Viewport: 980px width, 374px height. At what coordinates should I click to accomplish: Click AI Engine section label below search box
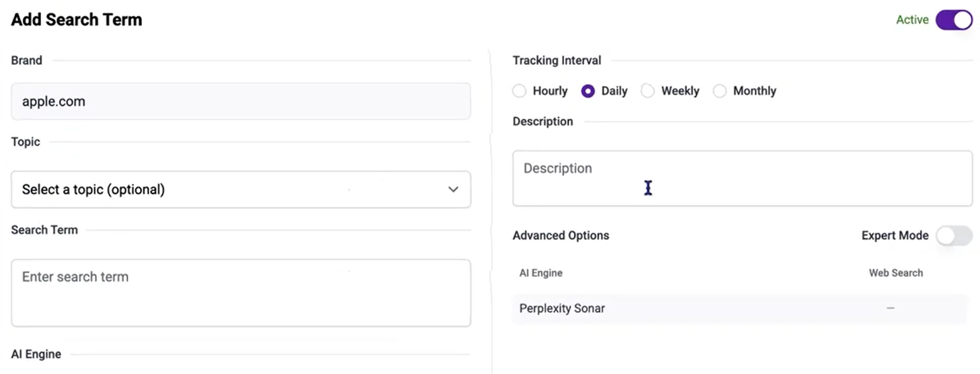click(x=36, y=355)
